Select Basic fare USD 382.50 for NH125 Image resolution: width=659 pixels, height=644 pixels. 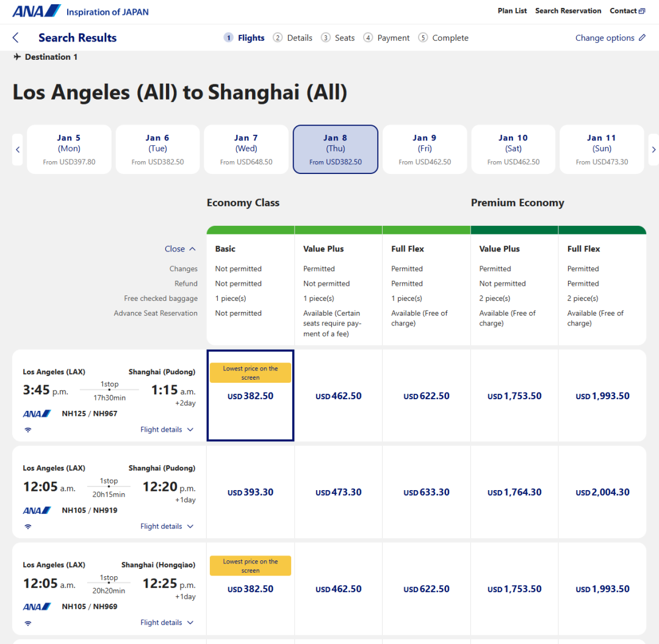click(x=250, y=396)
